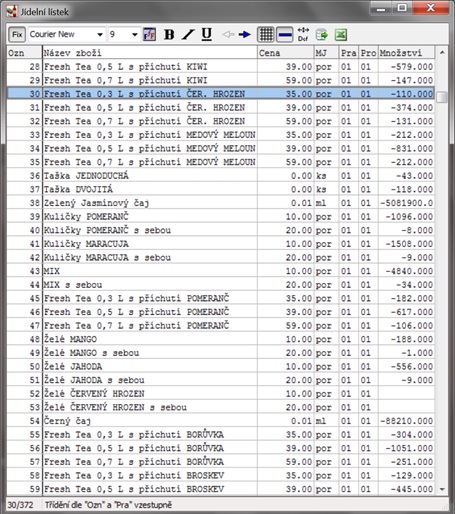455x514 pixels.
Task: Open the Courier New font dropdown
Action: click(x=67, y=34)
